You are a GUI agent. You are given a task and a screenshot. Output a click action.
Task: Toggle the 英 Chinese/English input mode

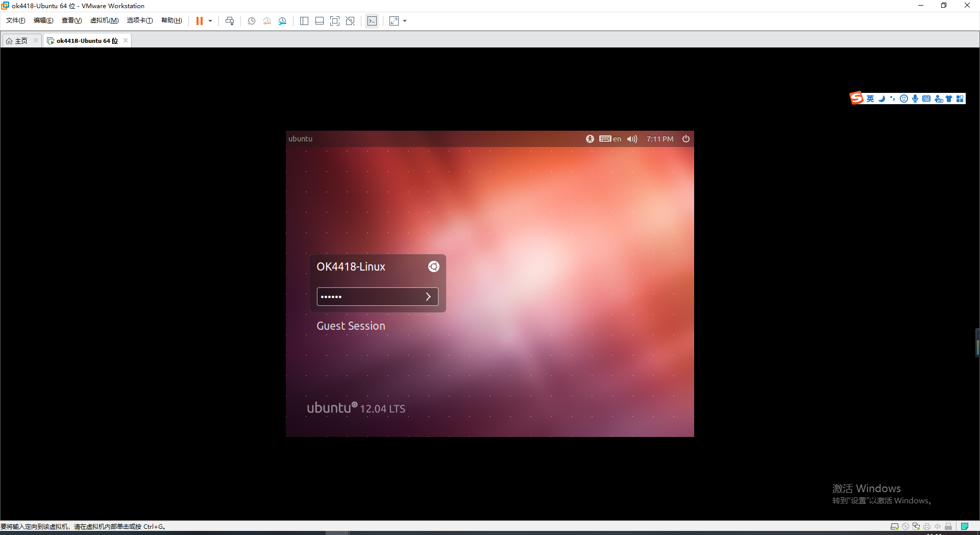(x=870, y=99)
